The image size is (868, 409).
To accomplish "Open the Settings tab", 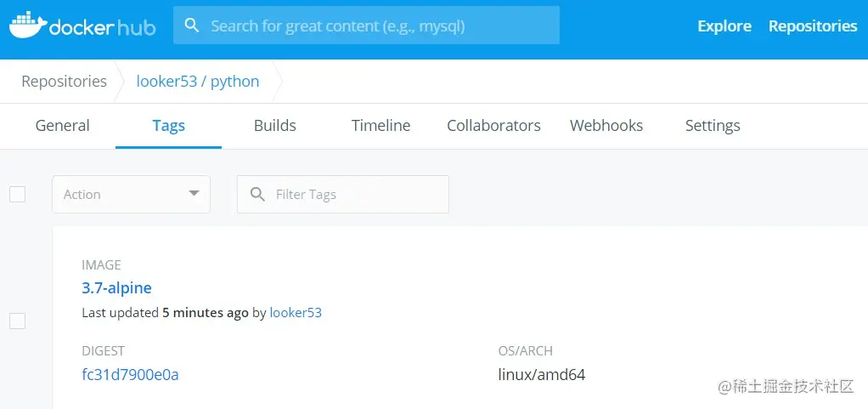I will 713,126.
